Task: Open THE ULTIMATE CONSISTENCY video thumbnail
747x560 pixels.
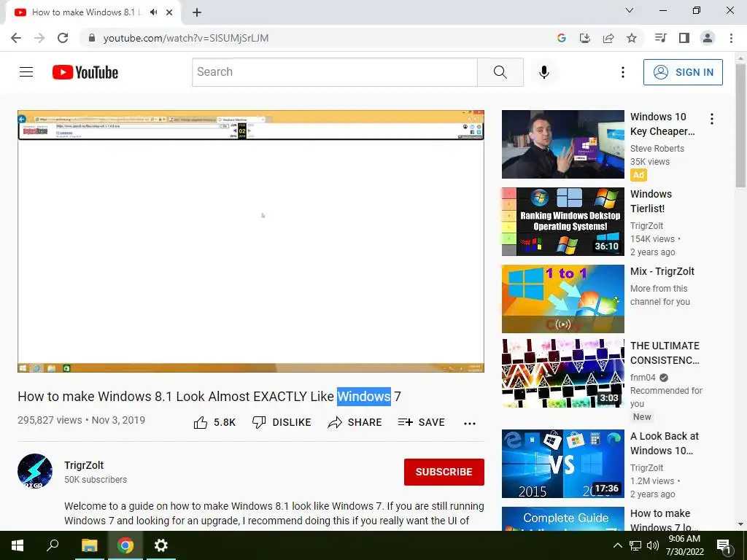Action: point(563,373)
